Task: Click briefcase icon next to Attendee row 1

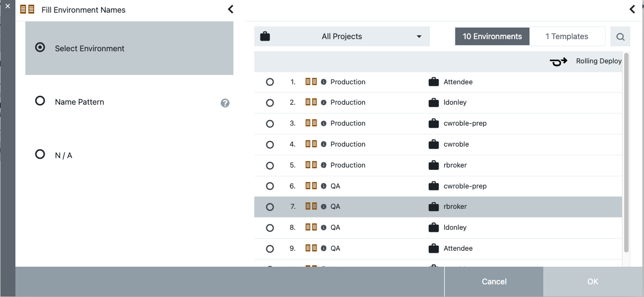Action: point(434,82)
